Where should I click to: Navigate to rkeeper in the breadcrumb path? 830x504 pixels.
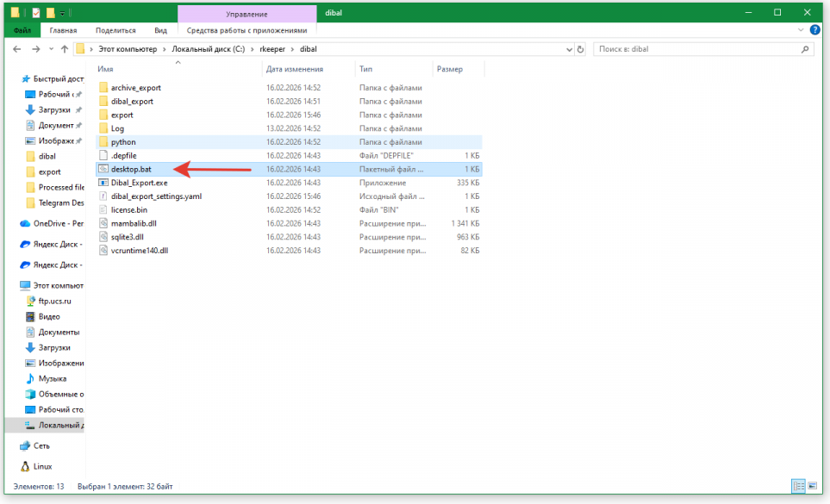click(272, 49)
